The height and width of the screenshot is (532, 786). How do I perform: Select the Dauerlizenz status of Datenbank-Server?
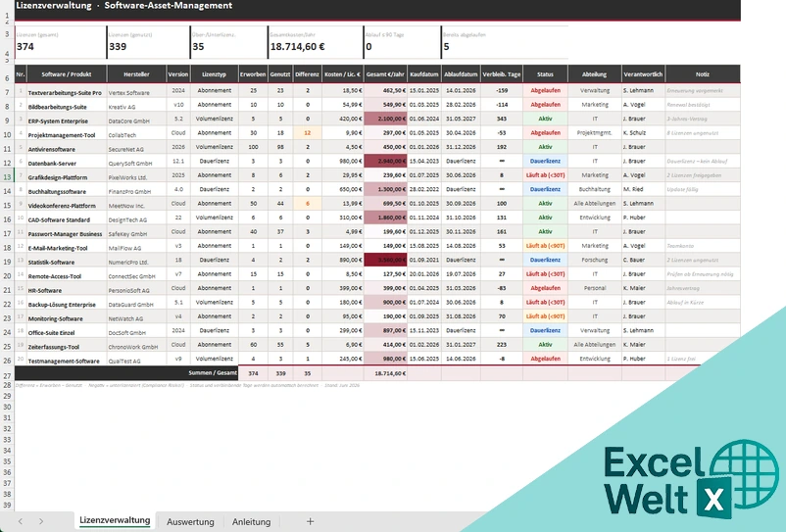pos(545,162)
